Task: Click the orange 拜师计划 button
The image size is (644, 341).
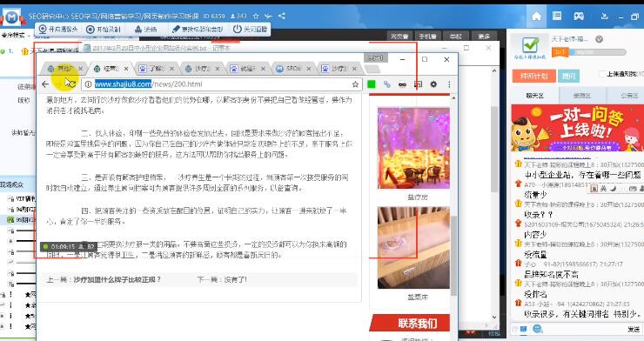Action: [x=534, y=76]
